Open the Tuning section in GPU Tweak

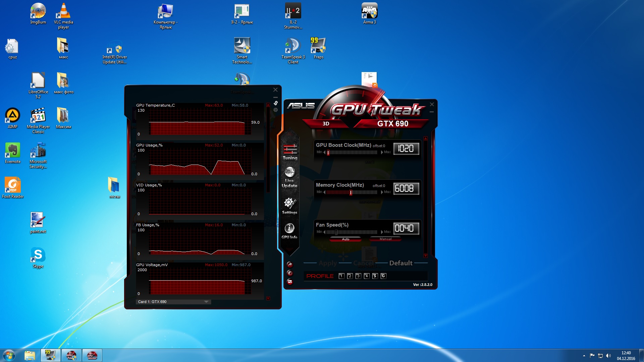tap(290, 152)
